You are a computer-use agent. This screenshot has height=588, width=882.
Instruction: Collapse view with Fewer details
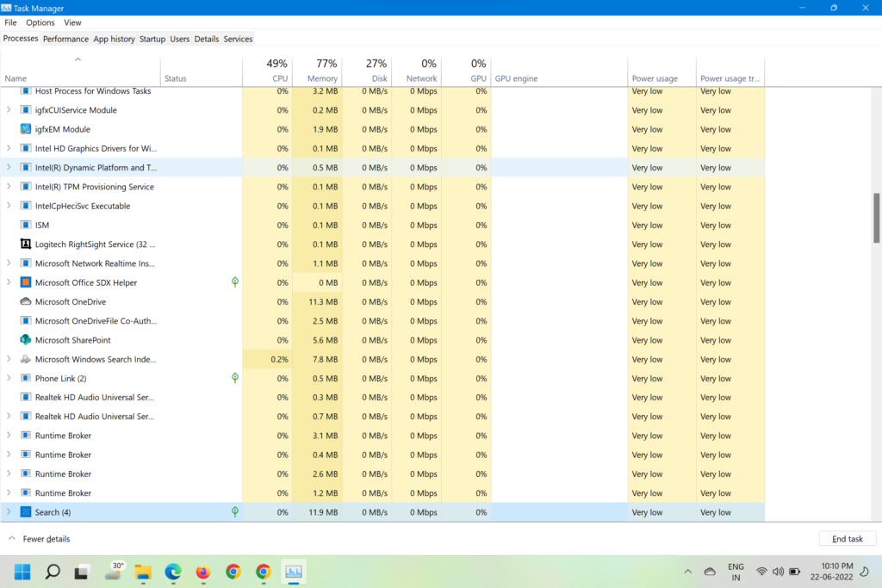[x=39, y=539]
